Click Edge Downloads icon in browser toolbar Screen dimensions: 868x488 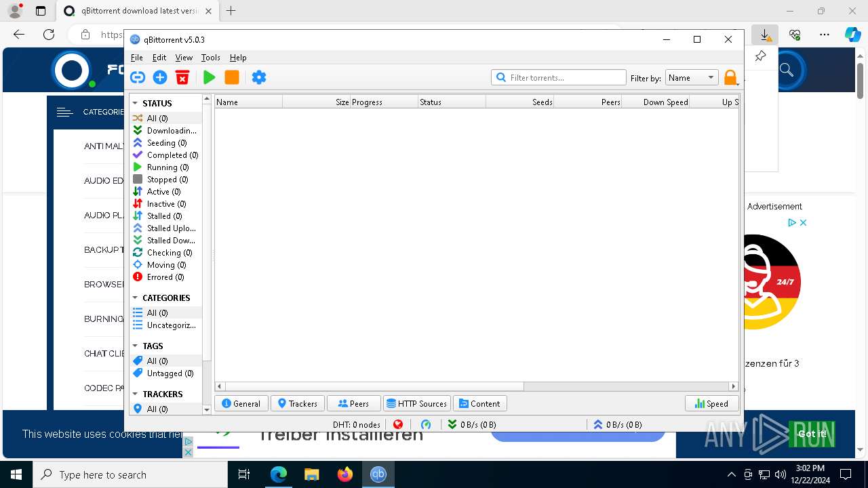[x=765, y=35]
